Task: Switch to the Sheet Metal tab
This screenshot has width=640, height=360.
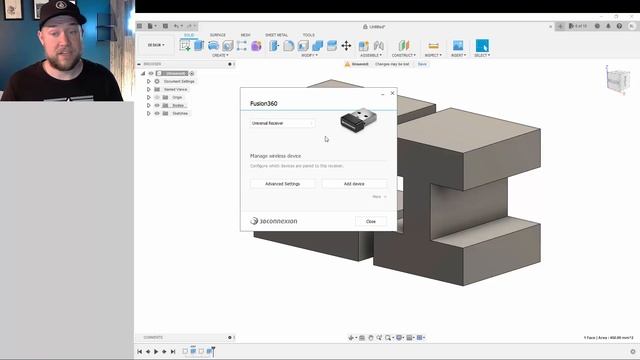Action: click(x=276, y=35)
